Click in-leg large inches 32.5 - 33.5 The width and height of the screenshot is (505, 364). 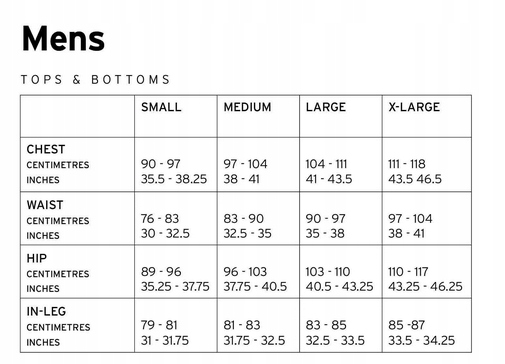[335, 340]
